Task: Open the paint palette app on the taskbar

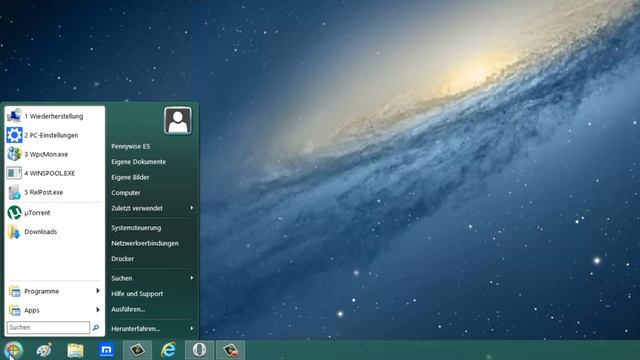Action: point(44,350)
